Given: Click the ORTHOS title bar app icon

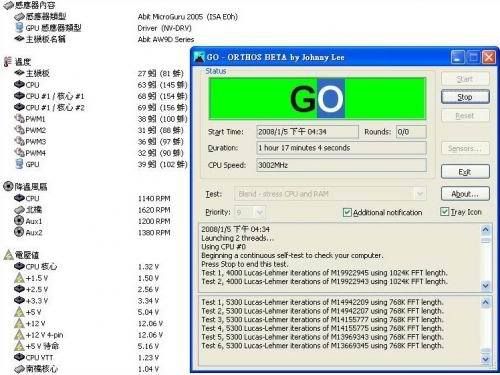Looking at the screenshot, I should point(199,57).
